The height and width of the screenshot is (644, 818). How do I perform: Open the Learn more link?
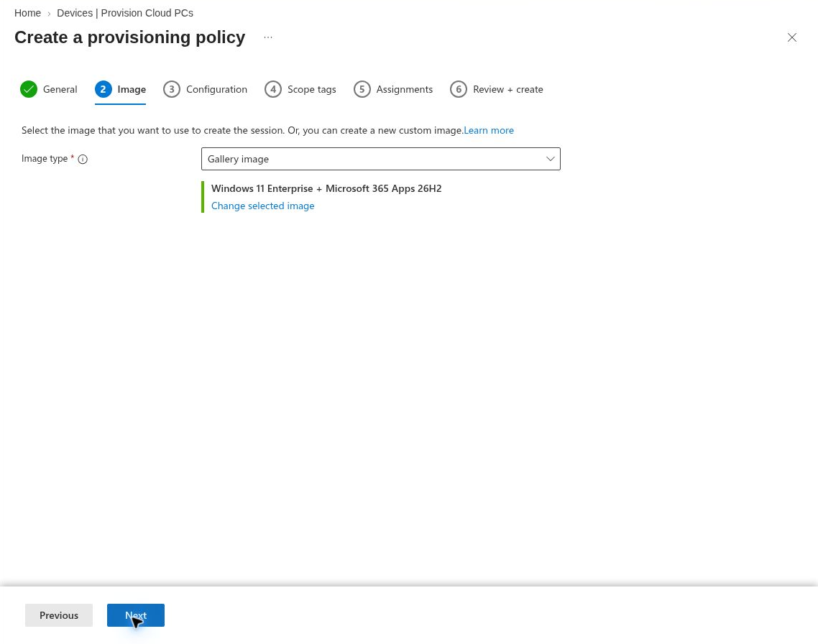click(489, 130)
